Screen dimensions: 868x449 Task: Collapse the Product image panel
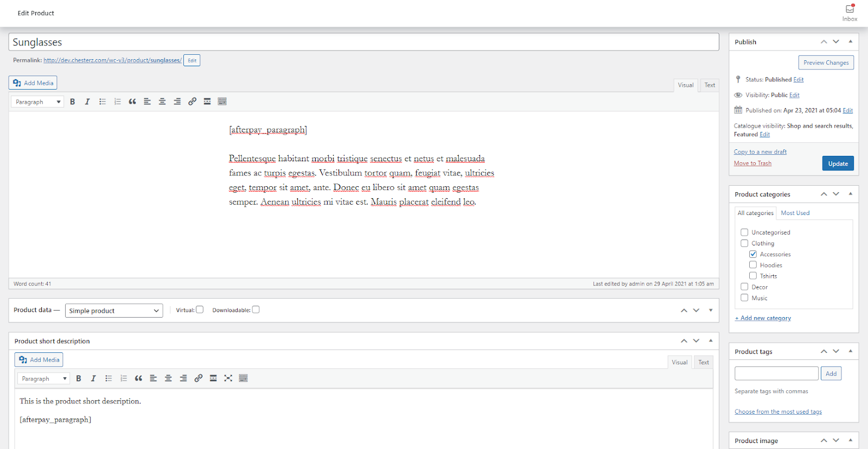pos(850,440)
